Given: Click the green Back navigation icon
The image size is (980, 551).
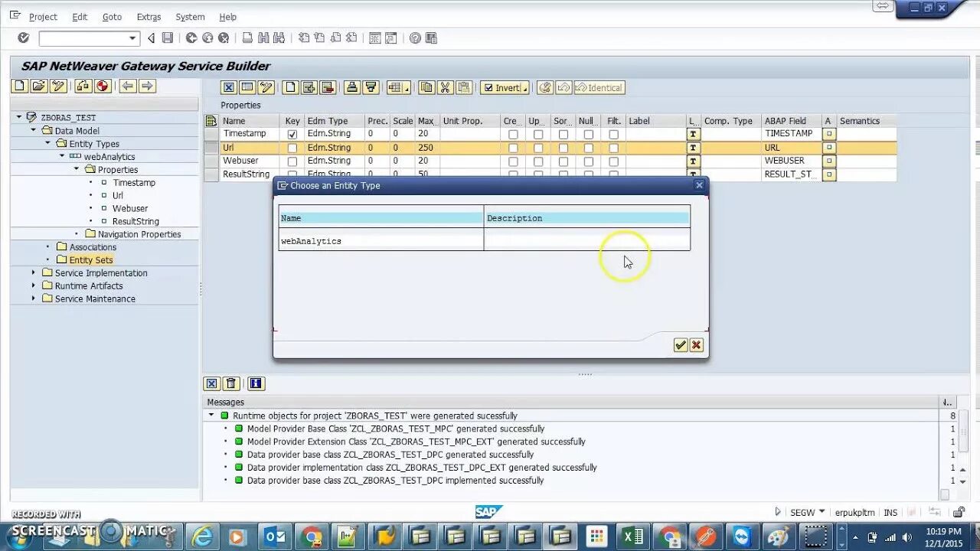Looking at the screenshot, I should (x=191, y=37).
